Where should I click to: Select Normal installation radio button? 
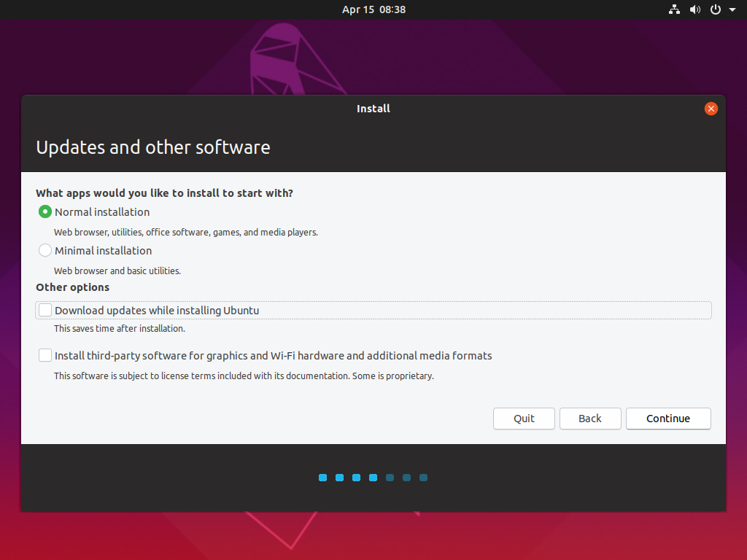[45, 212]
